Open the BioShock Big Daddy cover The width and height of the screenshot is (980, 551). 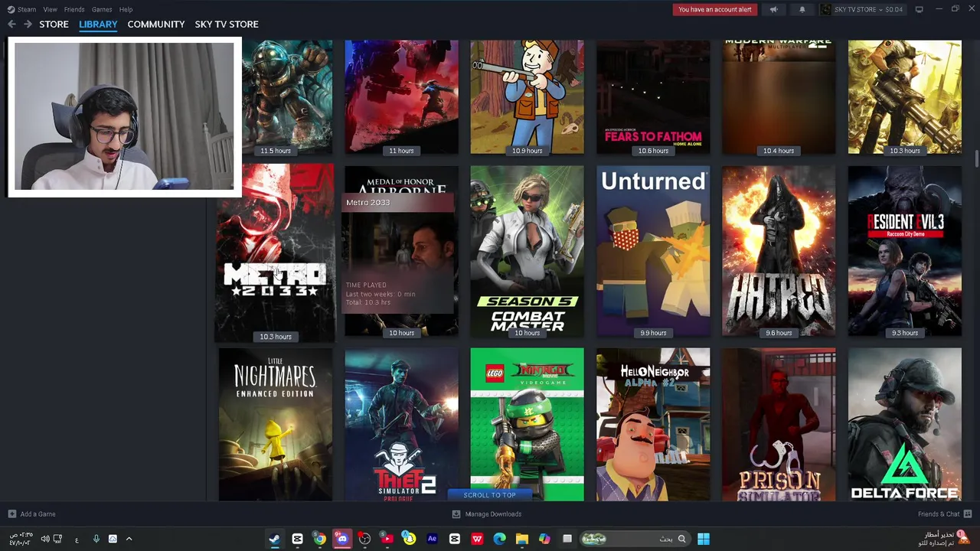pyautogui.click(x=287, y=97)
